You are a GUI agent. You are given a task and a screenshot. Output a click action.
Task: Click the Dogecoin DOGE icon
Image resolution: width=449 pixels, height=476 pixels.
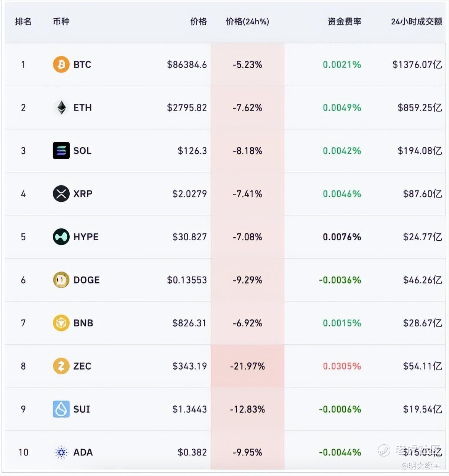pos(61,280)
